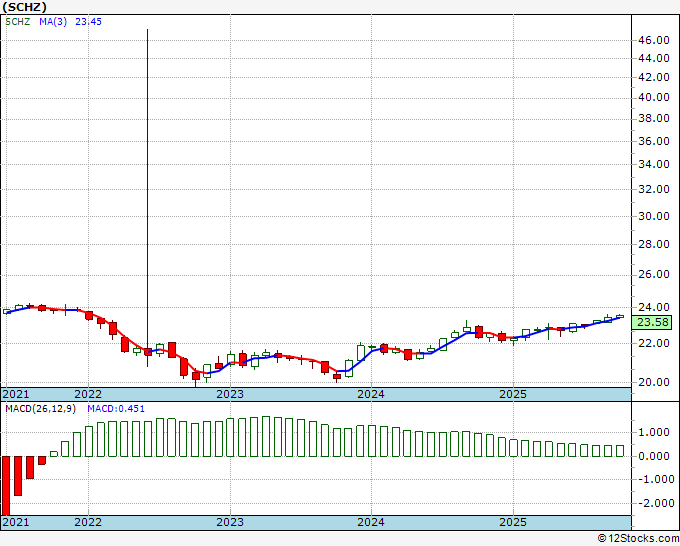Image resolution: width=680 pixels, height=546 pixels.
Task: Click the 36.00 price axis label
Action: pyautogui.click(x=654, y=141)
